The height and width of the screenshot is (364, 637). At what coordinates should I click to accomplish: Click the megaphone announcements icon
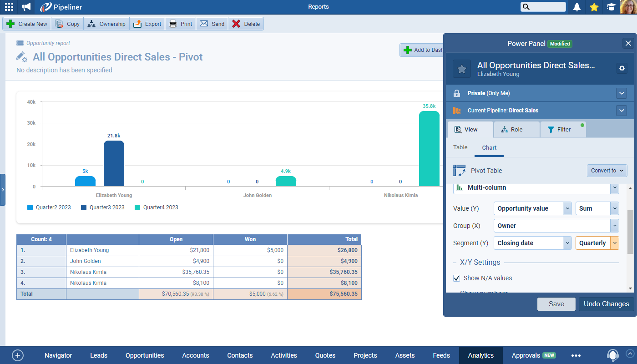(26, 7)
